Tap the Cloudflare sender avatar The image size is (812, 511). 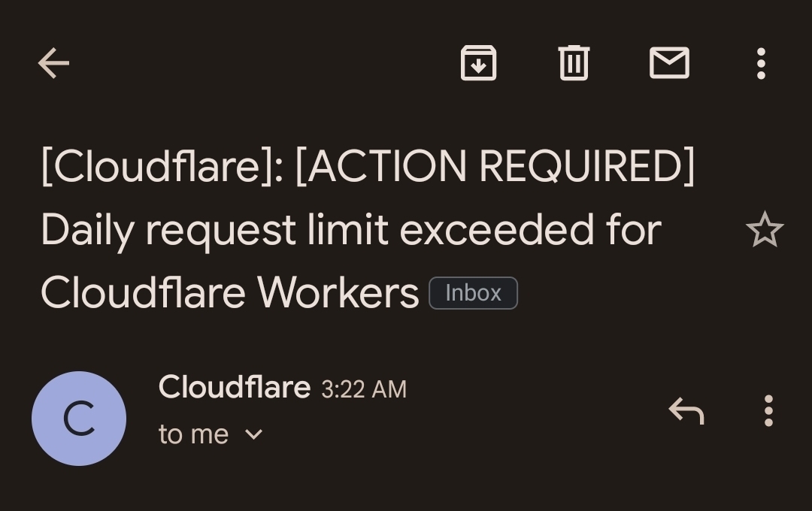79,419
